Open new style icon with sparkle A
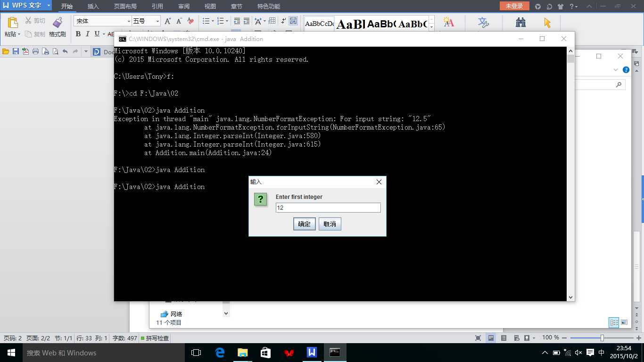644x362 pixels. 448,22
